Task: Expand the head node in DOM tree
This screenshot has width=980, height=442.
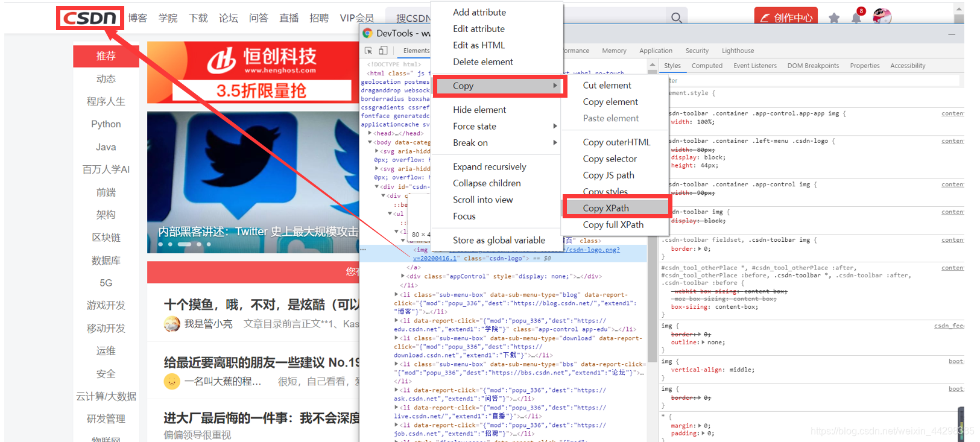Action: click(x=370, y=133)
